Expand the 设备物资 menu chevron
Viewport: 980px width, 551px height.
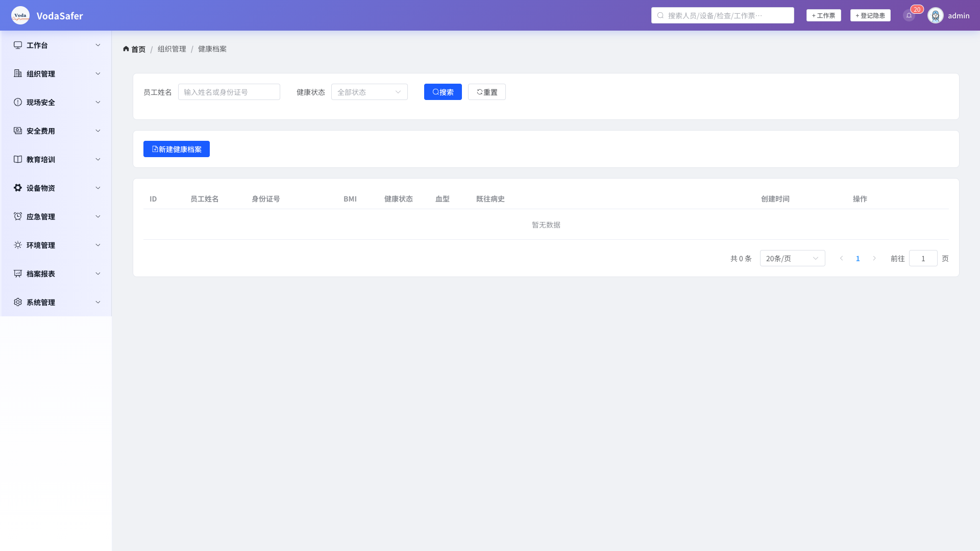tap(98, 188)
